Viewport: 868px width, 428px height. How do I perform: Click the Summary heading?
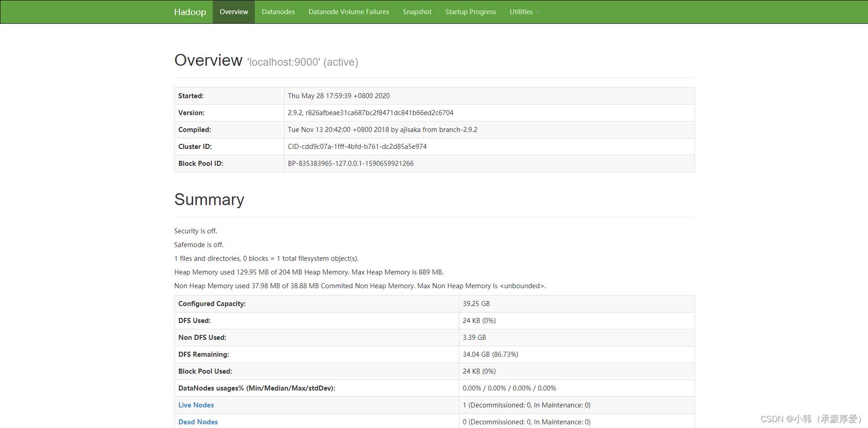pos(209,200)
